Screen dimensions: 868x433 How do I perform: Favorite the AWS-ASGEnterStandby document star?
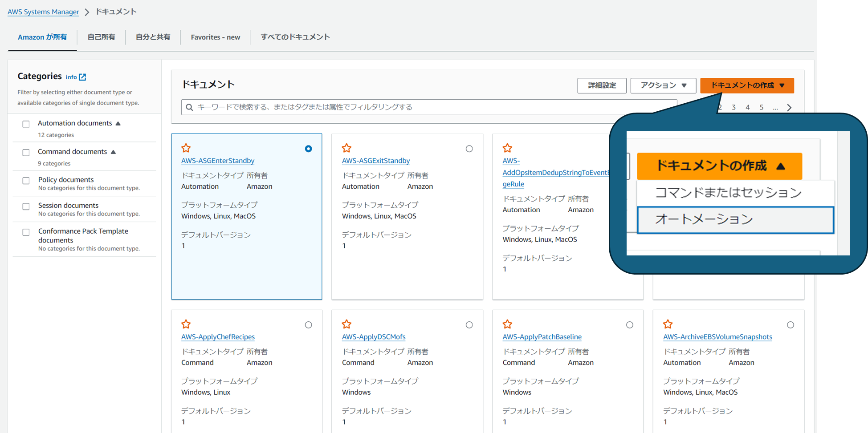[x=186, y=148]
